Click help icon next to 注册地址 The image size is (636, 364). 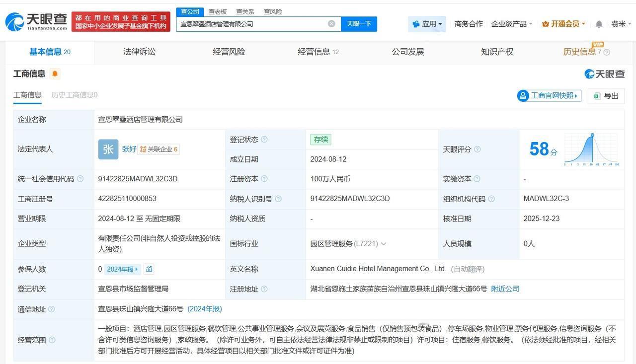[x=264, y=289]
